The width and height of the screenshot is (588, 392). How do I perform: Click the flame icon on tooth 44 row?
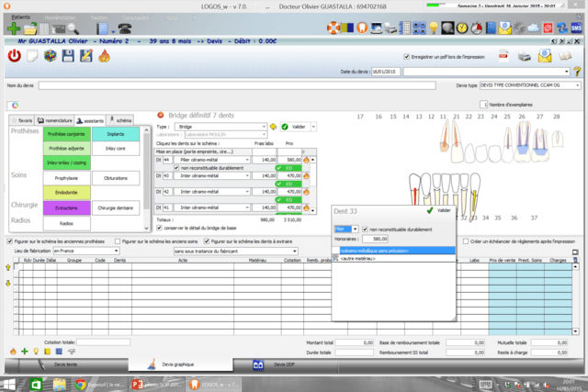305,160
